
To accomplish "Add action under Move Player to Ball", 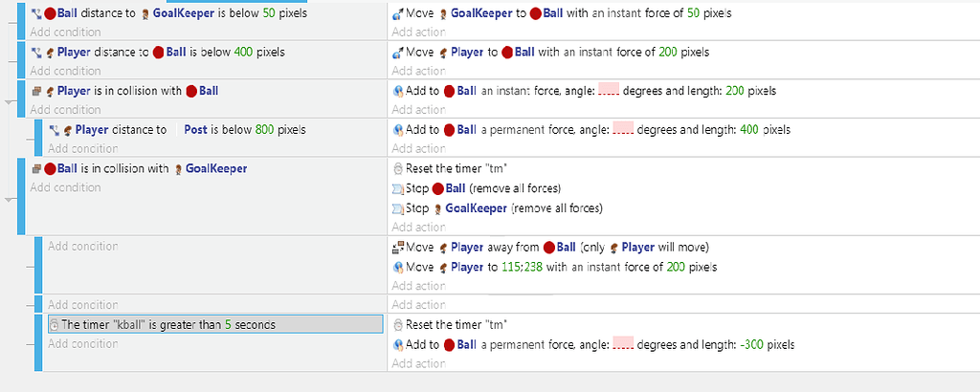I will coord(419,71).
